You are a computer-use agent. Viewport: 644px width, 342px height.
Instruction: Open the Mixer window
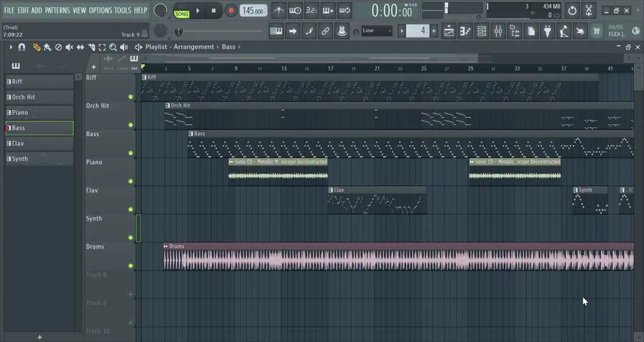click(x=498, y=31)
